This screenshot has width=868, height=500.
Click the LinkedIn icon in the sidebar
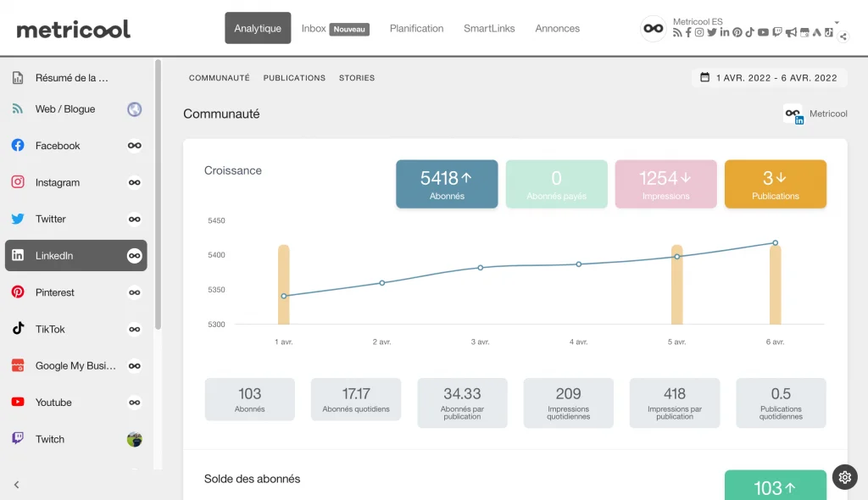18,255
